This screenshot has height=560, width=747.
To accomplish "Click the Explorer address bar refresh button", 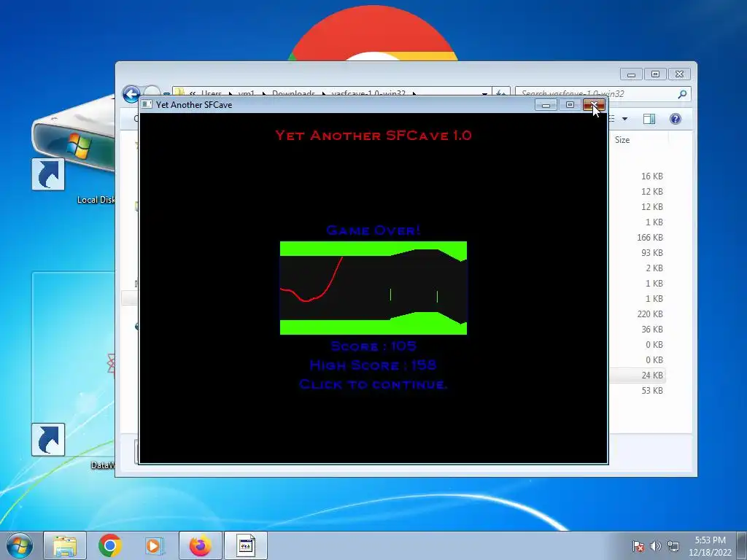I will coord(500,94).
